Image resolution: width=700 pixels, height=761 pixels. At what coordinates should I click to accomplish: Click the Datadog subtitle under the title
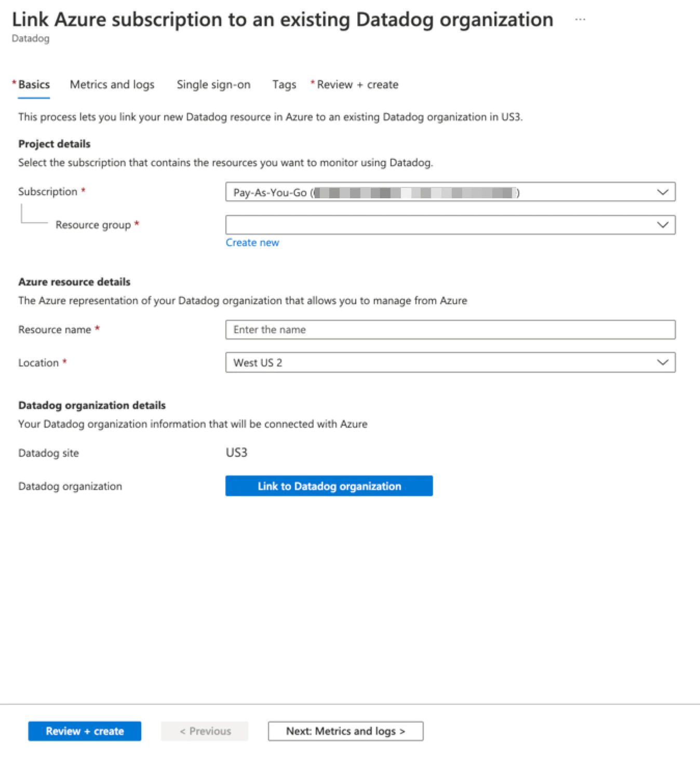coord(31,38)
